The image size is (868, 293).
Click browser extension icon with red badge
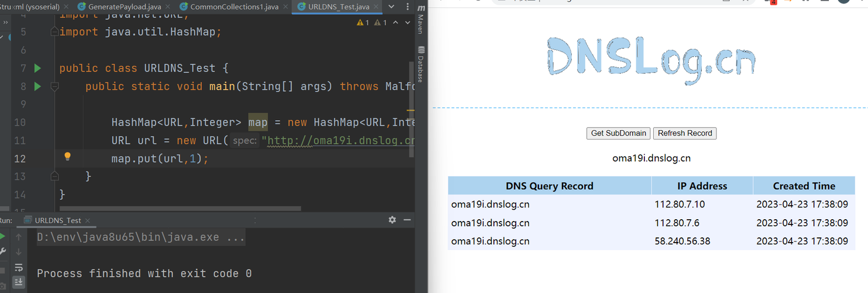[770, 2]
